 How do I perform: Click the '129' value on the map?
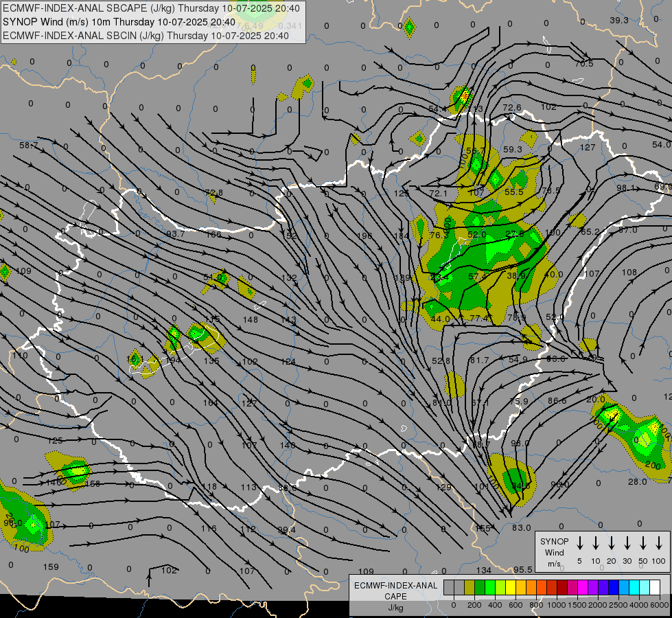[443, 488]
